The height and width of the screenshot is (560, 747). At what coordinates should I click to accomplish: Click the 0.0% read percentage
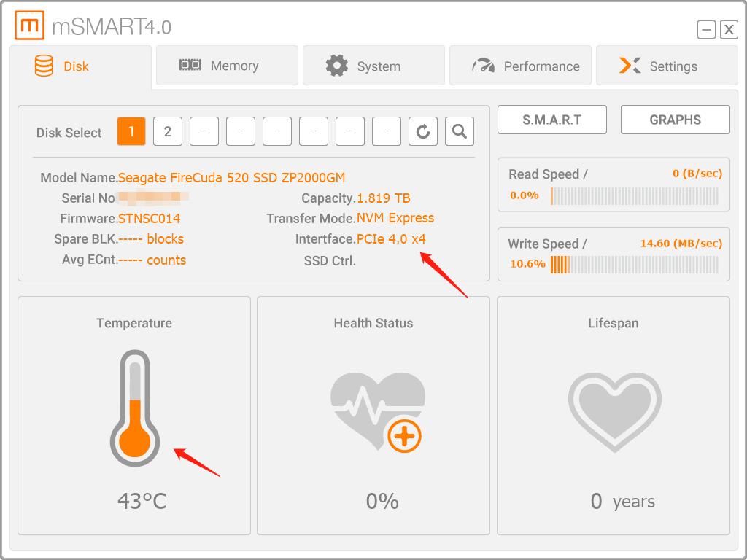point(524,195)
